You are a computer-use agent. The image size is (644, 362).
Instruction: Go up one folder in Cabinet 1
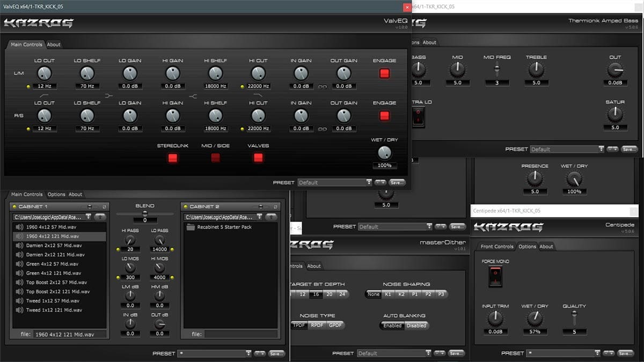pyautogui.click(x=100, y=217)
